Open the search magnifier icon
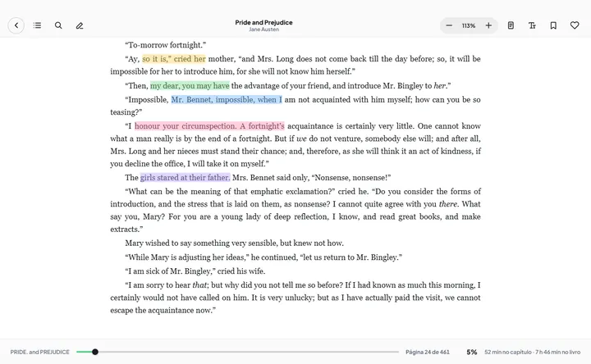Viewport: 591px width, 364px height. 58,25
